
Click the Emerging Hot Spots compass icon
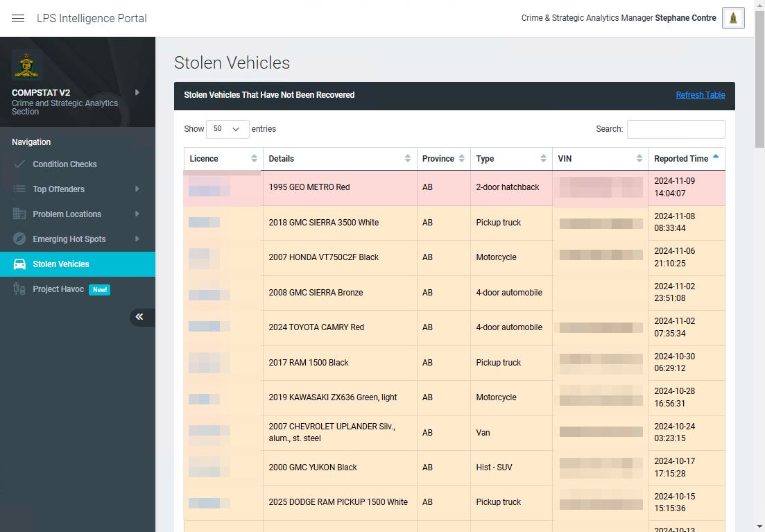tap(19, 239)
